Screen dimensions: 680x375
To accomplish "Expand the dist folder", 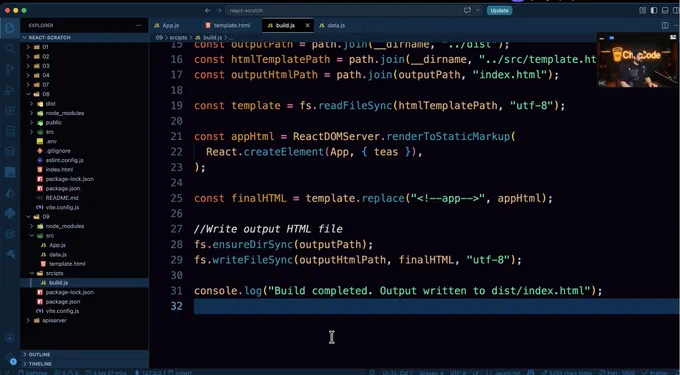I will coord(85,104).
